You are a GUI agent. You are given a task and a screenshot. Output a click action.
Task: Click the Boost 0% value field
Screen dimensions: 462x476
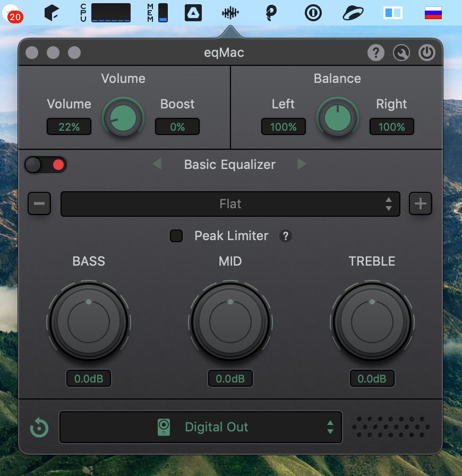point(177,126)
